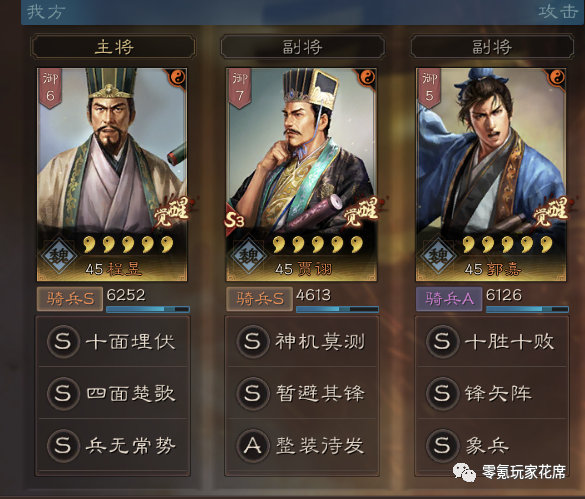Select the 骑兵S troop tag under 程昱
This screenshot has height=499, width=585.
point(70,299)
